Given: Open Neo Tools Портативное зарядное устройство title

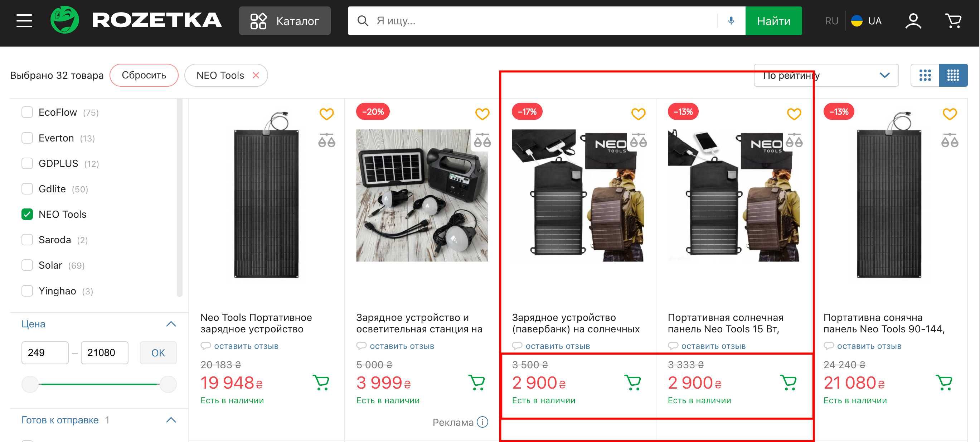Looking at the screenshot, I should tap(256, 323).
